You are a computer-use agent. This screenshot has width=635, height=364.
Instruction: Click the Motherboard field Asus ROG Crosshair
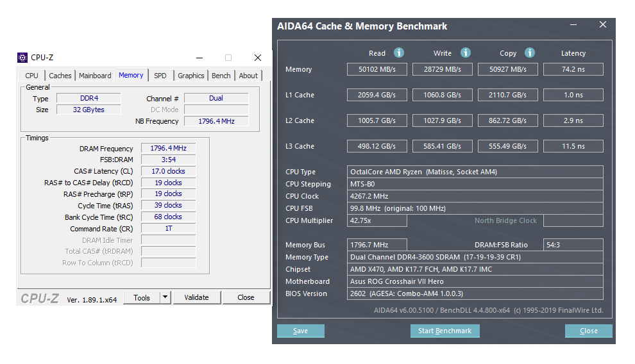(475, 281)
